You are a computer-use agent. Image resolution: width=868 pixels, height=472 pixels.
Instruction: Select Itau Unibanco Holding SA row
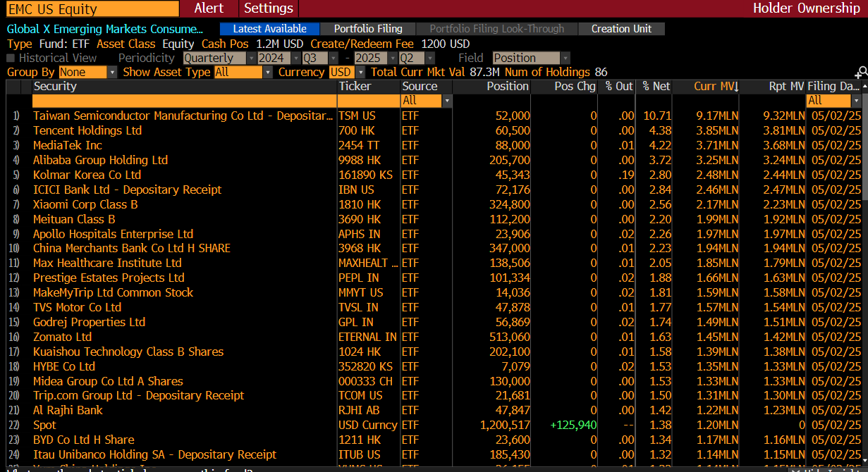click(434, 454)
